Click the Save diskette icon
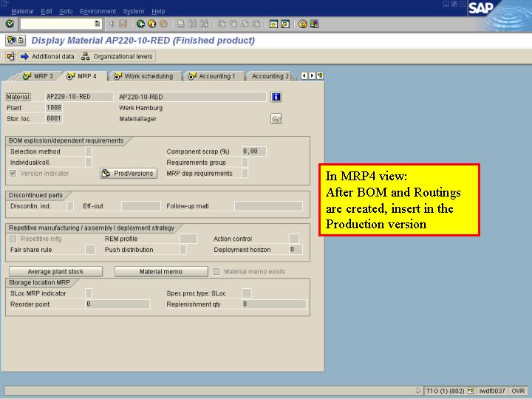Screen dimensions: 532x399 [x=123, y=24]
